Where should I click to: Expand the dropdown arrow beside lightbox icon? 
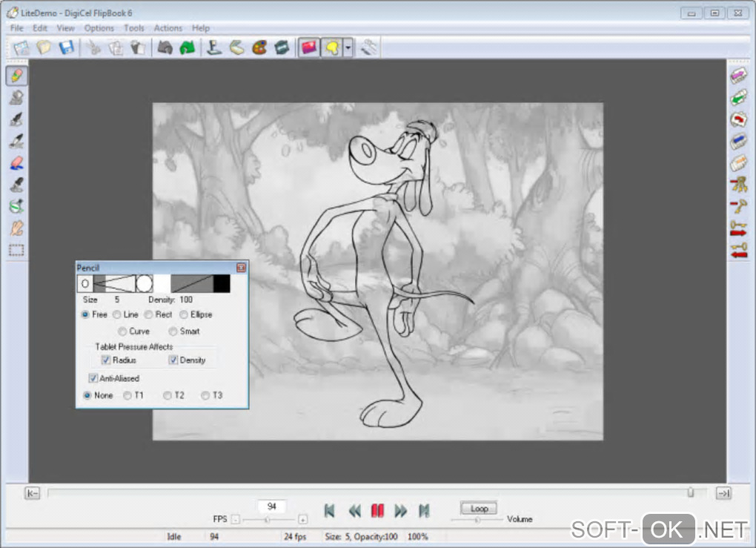point(348,47)
